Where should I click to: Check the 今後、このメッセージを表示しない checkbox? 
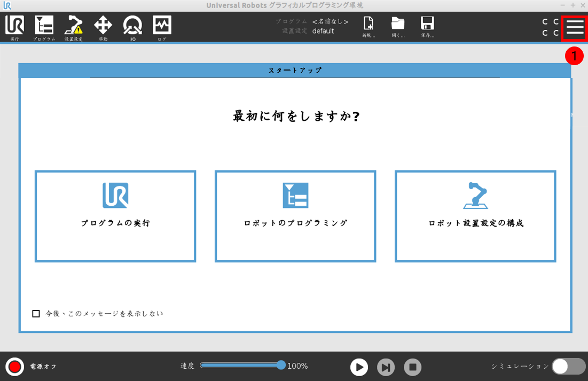click(x=36, y=314)
